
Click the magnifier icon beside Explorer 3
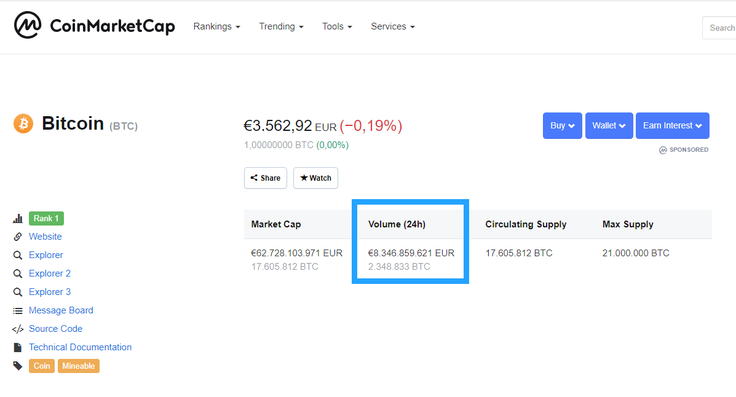point(18,292)
